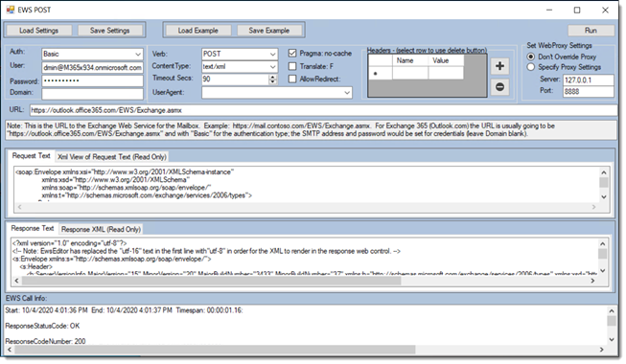Switch to Response XML (Read Only) tab
Screen dimensions: 626x364
pyautogui.click(x=101, y=230)
